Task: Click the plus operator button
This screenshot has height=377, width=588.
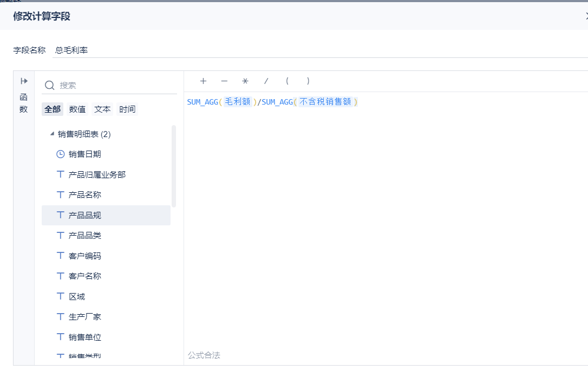Action: point(203,81)
